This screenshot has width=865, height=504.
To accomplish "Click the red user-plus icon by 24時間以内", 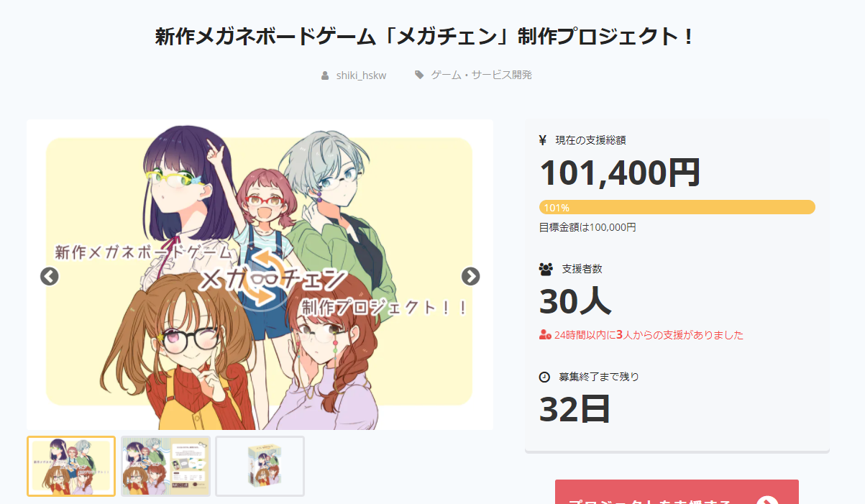I will [x=545, y=335].
